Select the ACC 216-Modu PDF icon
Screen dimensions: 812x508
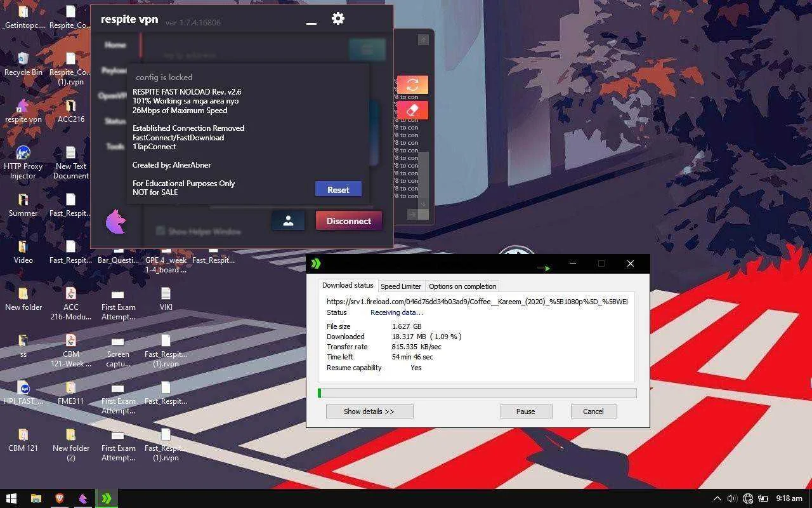pyautogui.click(x=70, y=304)
